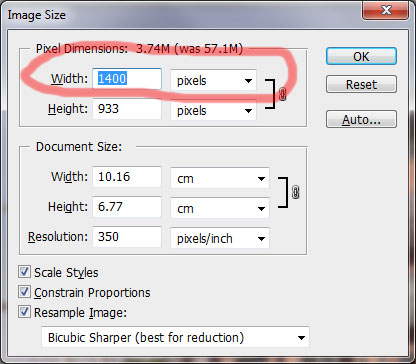Open the document Width cm units dropdown

[x=220, y=178]
